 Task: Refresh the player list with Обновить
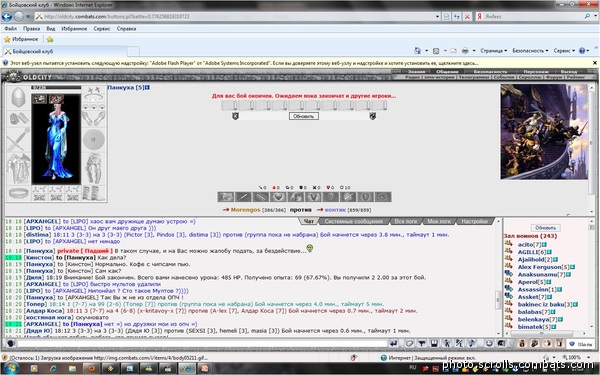pyautogui.click(x=545, y=228)
